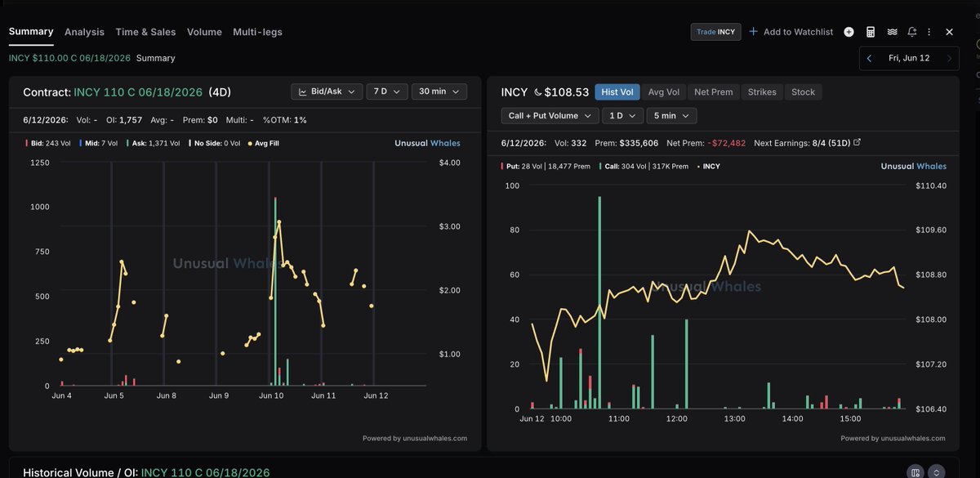
Task: Open the calculator tool icon
Action: tap(871, 32)
